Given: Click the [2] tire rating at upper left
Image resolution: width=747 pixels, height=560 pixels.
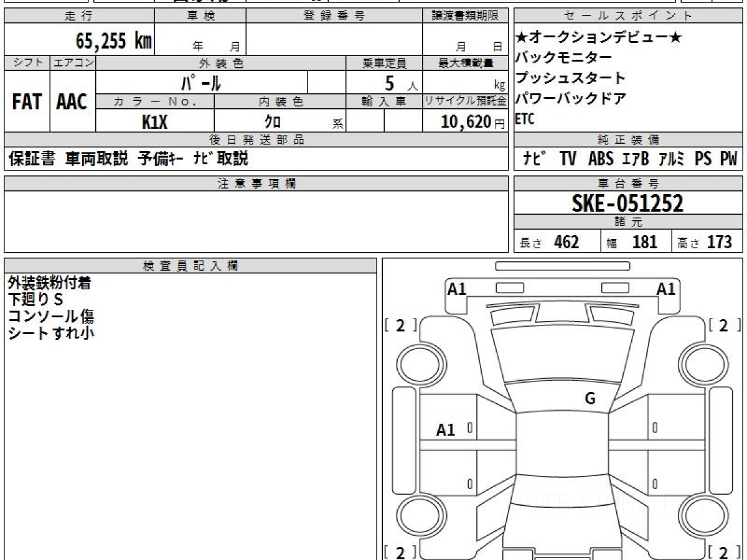Looking at the screenshot, I should pyautogui.click(x=400, y=325).
